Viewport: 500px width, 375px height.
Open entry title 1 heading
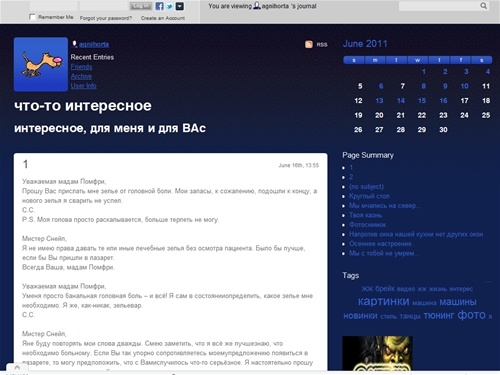25,164
